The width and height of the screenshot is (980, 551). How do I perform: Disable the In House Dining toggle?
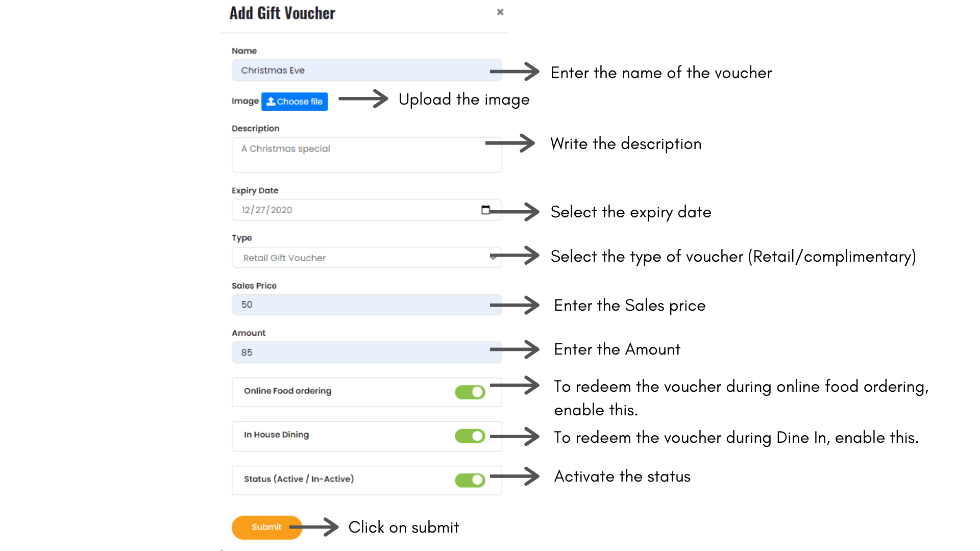(x=470, y=436)
